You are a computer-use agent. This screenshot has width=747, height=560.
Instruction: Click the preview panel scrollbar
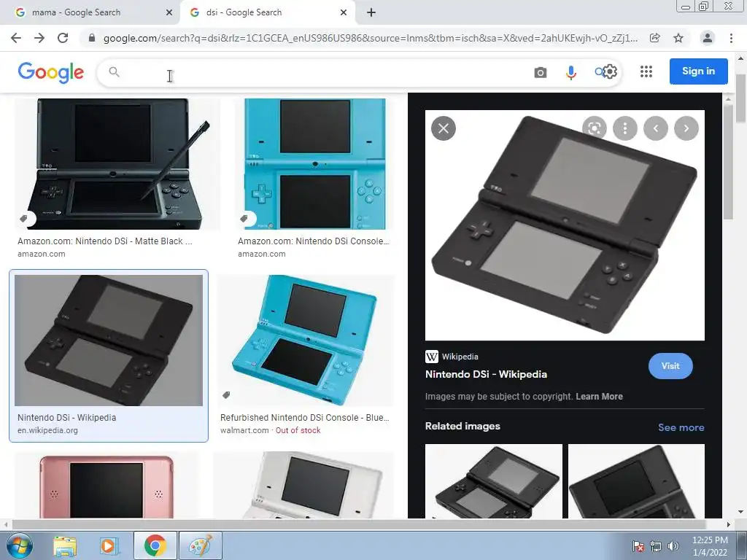[727, 162]
